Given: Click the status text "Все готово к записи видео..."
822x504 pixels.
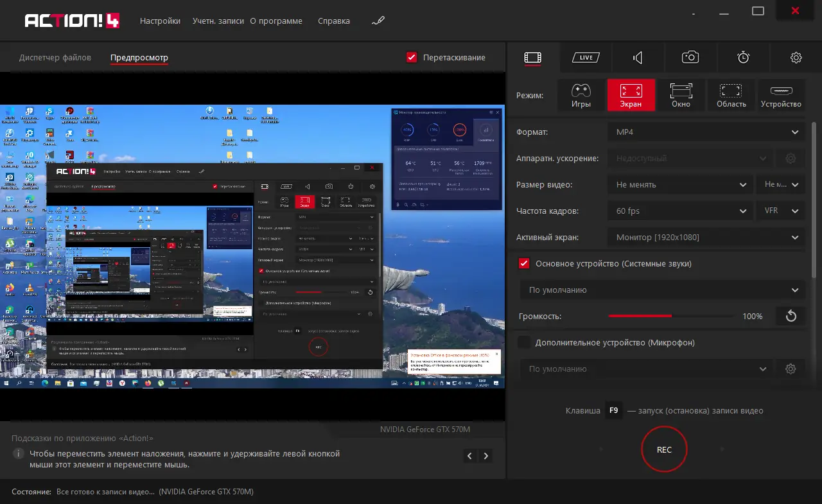Looking at the screenshot, I should 105,492.
